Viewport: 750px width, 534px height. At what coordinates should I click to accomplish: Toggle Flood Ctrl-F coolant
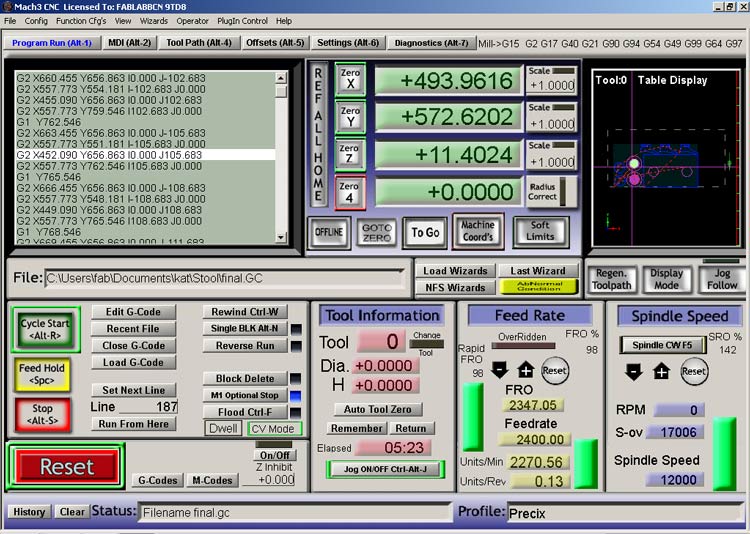245,412
